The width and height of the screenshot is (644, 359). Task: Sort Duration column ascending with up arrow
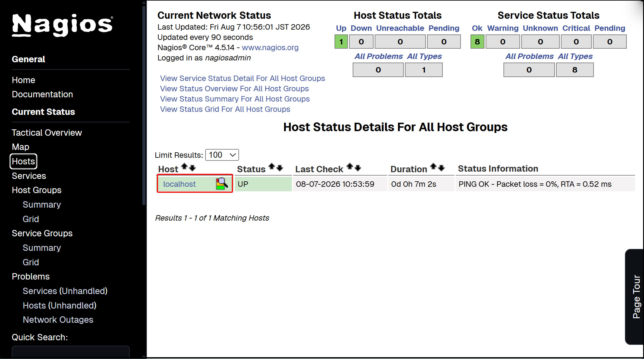click(433, 167)
